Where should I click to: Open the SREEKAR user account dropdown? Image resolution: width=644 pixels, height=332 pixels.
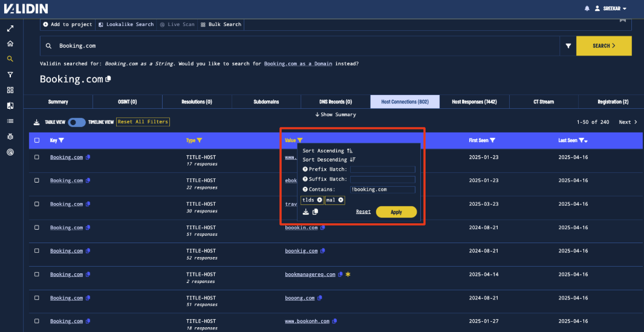[610, 8]
